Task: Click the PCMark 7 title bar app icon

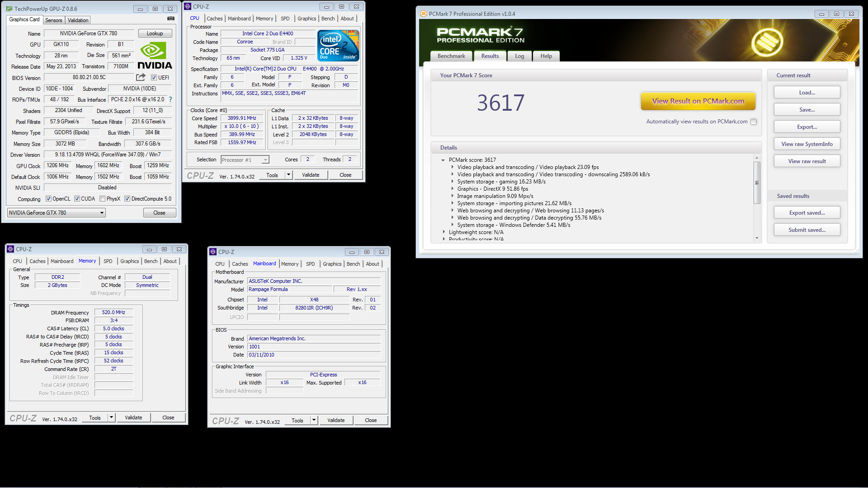Action: [x=424, y=14]
